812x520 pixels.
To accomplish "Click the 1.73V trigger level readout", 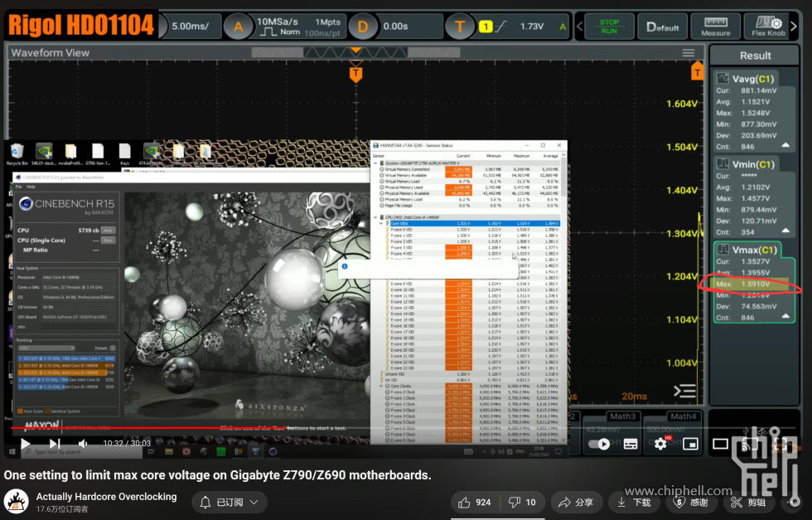I will [532, 26].
